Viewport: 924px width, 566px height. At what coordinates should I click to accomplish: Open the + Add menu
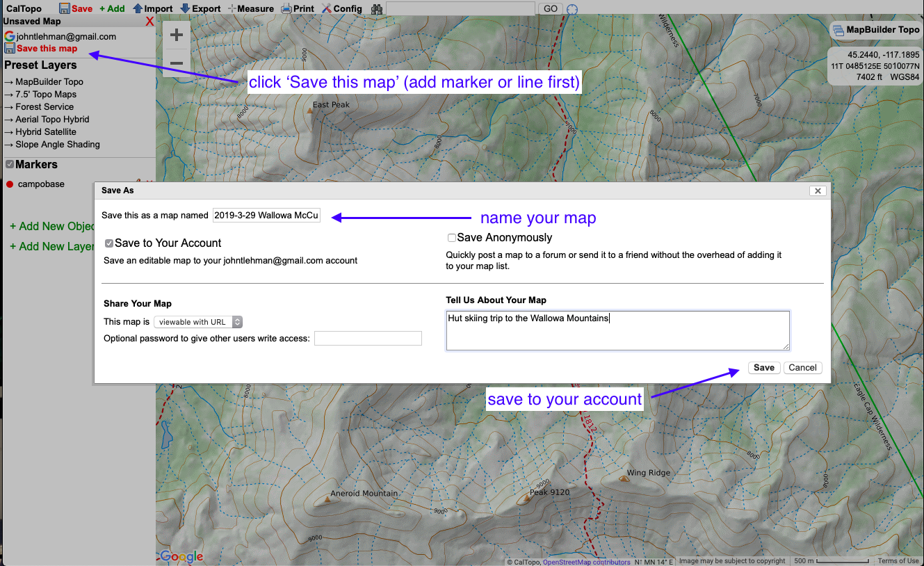(112, 9)
